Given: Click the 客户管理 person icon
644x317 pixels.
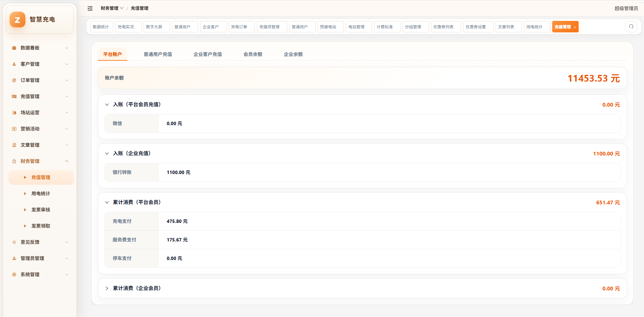Looking at the screenshot, I should (14, 64).
